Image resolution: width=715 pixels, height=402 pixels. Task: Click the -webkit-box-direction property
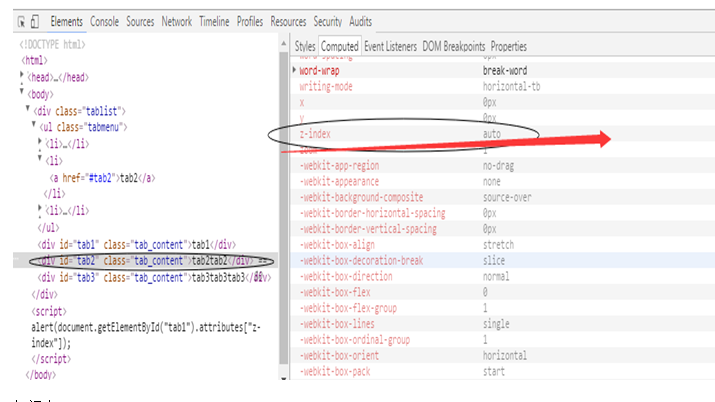346,276
